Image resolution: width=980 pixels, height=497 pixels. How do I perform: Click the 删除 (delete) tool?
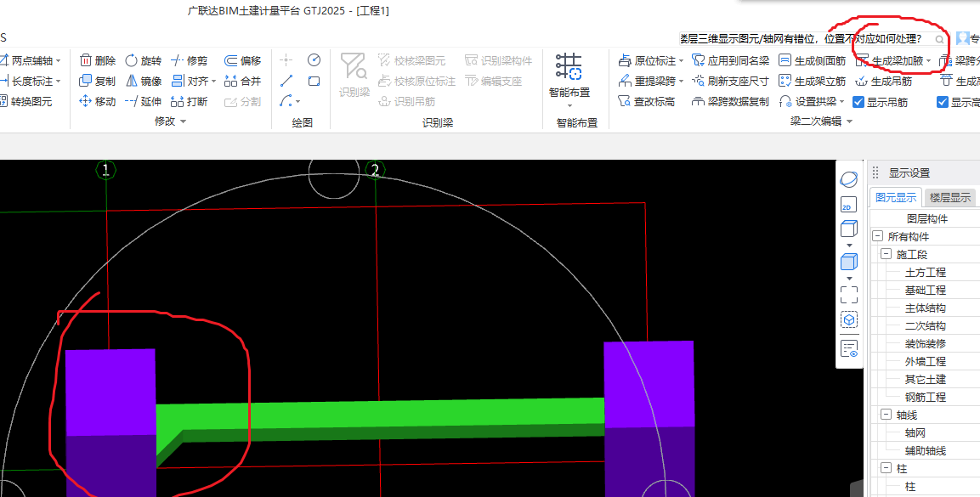pyautogui.click(x=98, y=60)
